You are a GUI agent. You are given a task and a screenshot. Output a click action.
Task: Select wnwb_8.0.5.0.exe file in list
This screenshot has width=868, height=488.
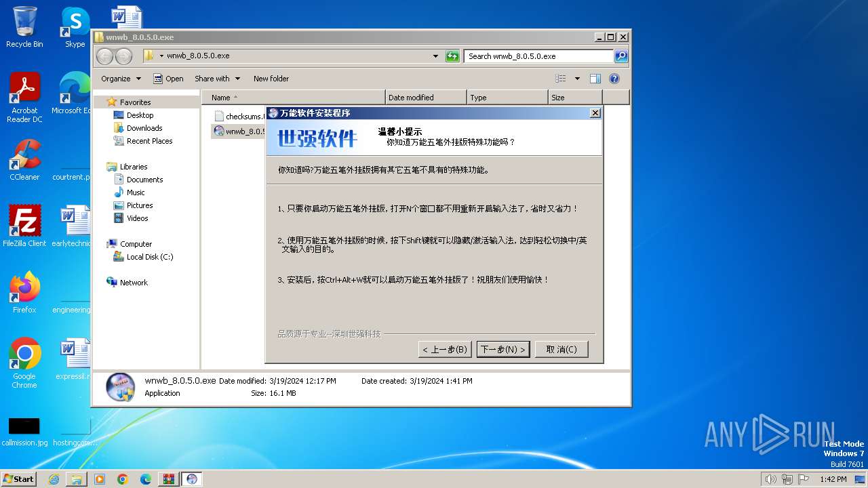pos(239,131)
